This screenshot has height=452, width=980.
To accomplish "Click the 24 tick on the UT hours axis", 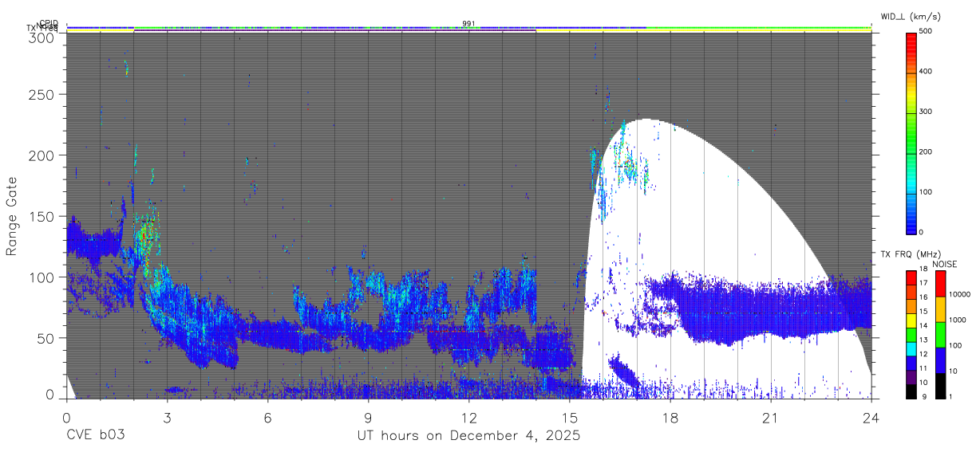I will coord(871,417).
